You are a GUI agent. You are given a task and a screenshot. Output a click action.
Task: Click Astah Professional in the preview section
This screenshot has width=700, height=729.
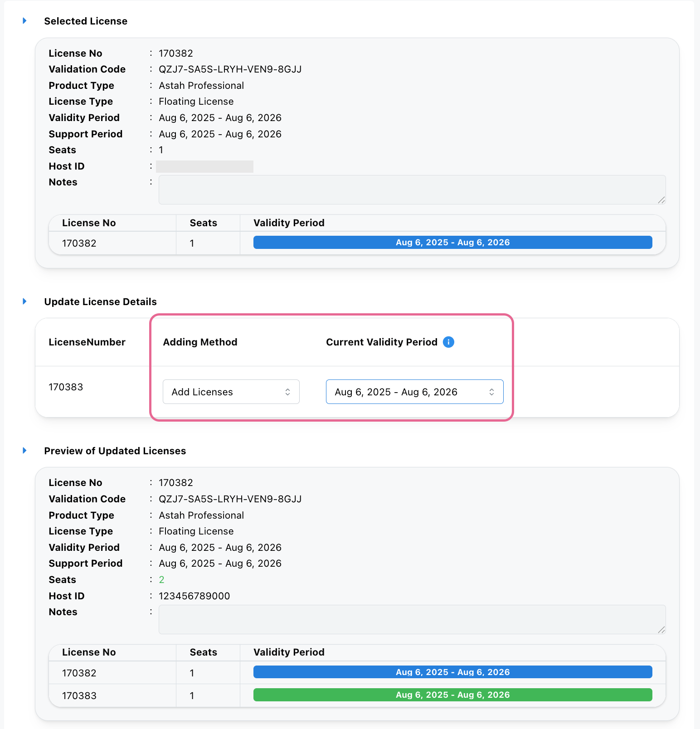pos(201,515)
